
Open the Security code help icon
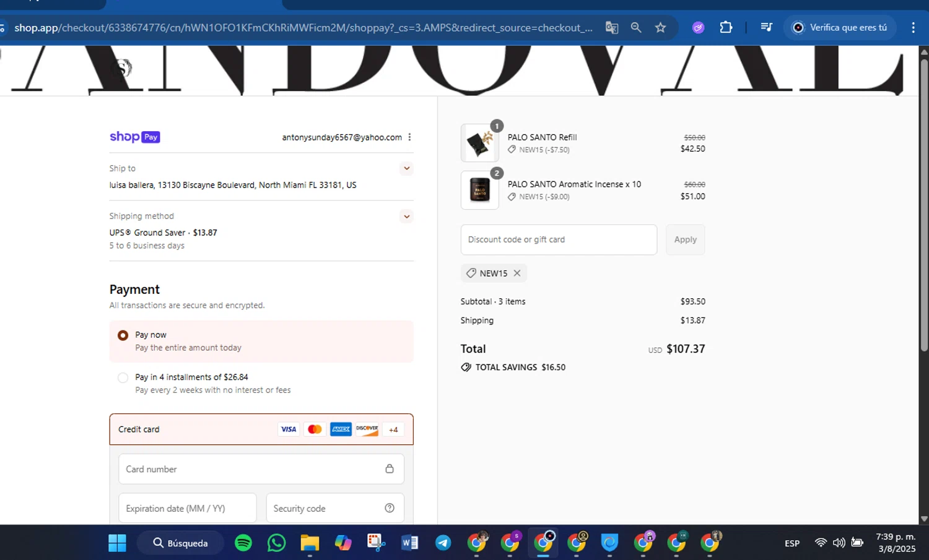[390, 508]
